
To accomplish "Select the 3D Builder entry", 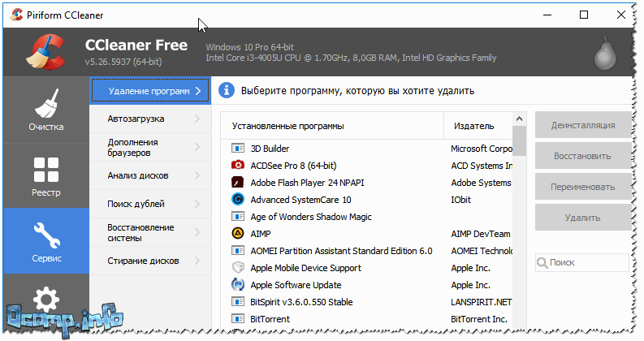I will tap(270, 149).
